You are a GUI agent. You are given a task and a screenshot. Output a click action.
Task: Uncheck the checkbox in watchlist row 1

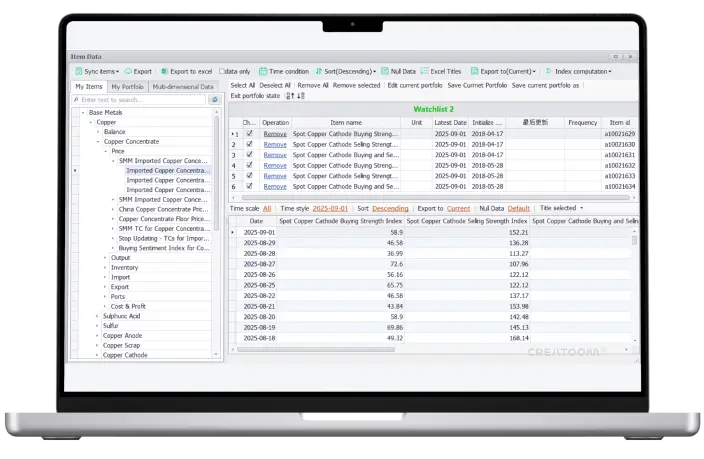click(x=249, y=133)
